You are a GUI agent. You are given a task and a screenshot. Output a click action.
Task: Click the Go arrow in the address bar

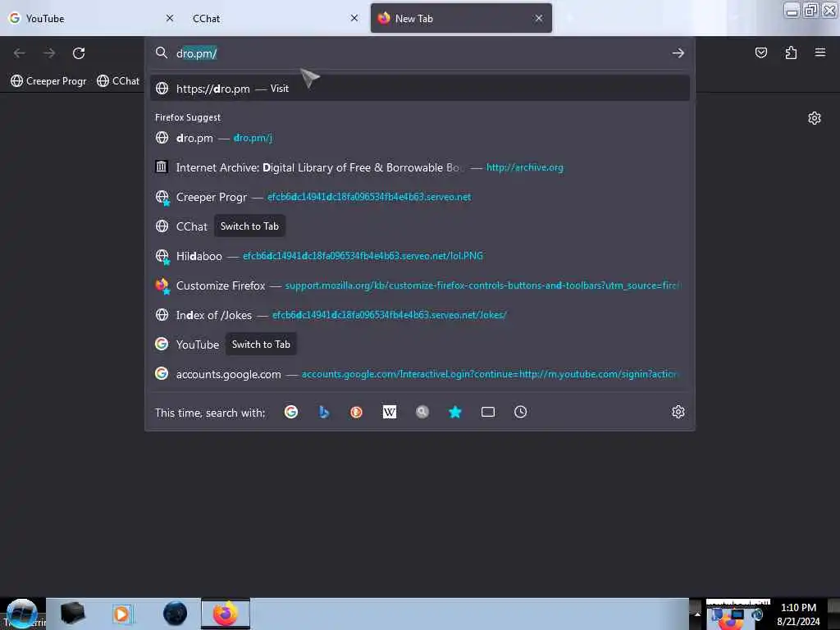coord(678,53)
